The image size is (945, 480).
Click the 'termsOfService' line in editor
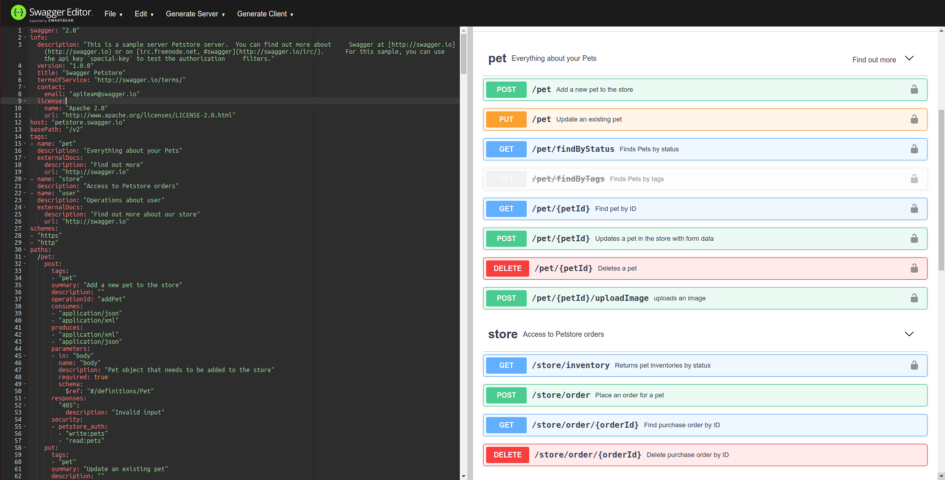(x=111, y=80)
